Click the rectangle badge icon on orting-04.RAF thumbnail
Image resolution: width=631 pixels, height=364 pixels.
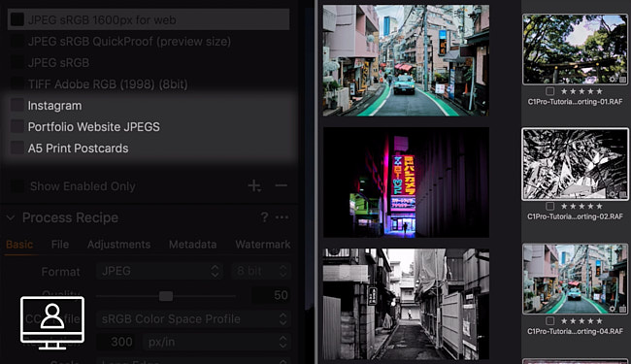click(622, 310)
